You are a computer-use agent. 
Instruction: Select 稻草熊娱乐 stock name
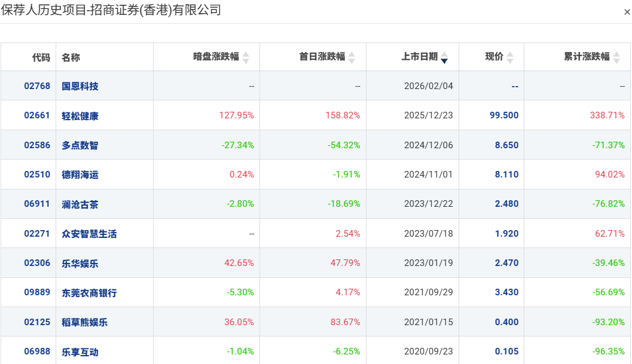85,323
